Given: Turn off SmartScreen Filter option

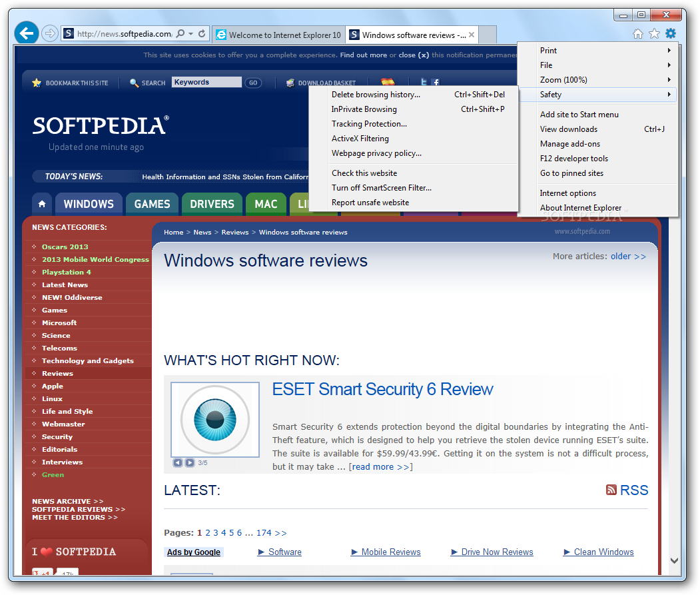Looking at the screenshot, I should click(x=414, y=188).
